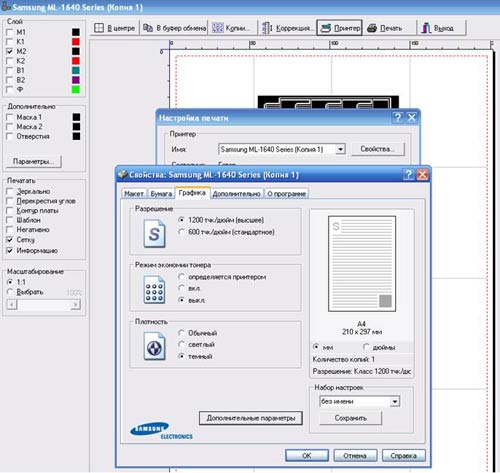The width and height of the screenshot is (500, 473).
Task: Click the B1 teal color swatch
Action: (76, 70)
